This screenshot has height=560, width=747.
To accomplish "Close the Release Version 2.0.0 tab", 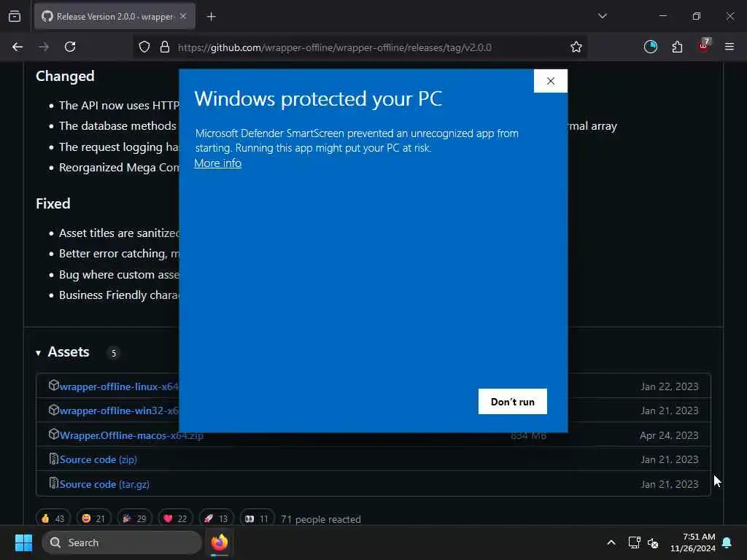I will [x=183, y=16].
